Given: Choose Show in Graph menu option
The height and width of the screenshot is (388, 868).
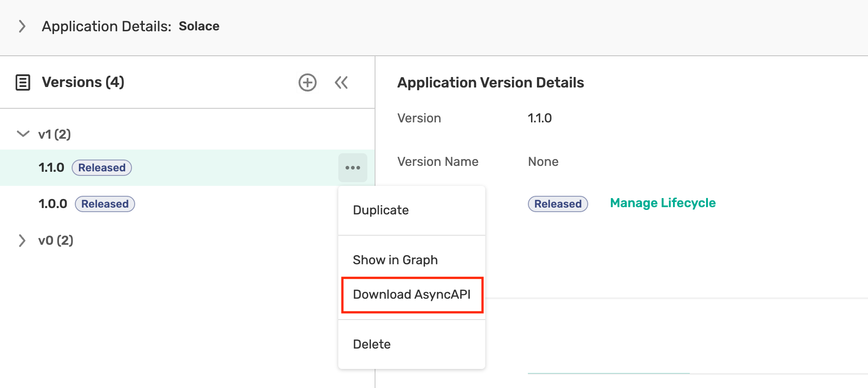Looking at the screenshot, I should point(412,260).
